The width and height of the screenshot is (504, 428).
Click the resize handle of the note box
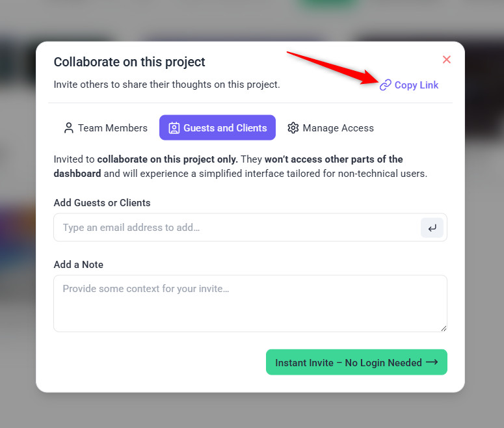(x=444, y=328)
